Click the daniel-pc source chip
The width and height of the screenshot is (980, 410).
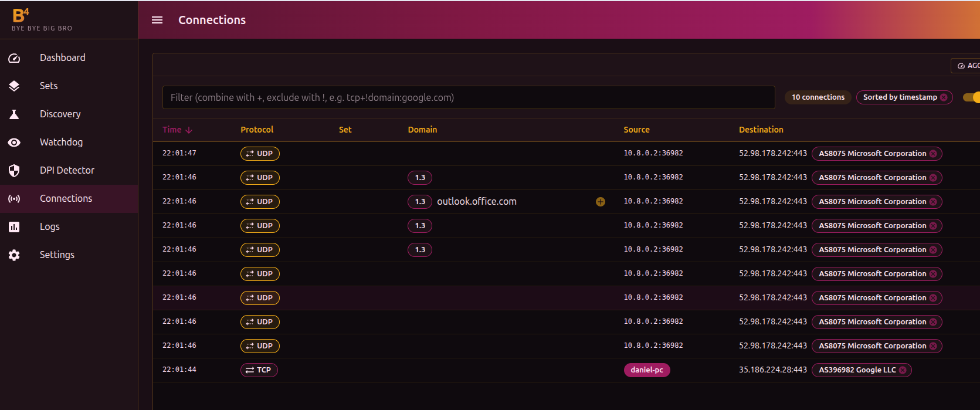point(646,370)
